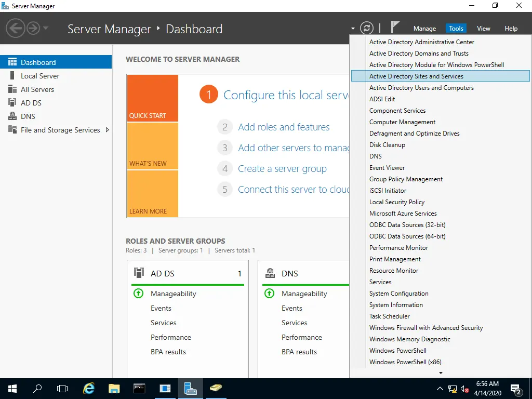Open the View menu
This screenshot has width=532, height=399.
[484, 29]
